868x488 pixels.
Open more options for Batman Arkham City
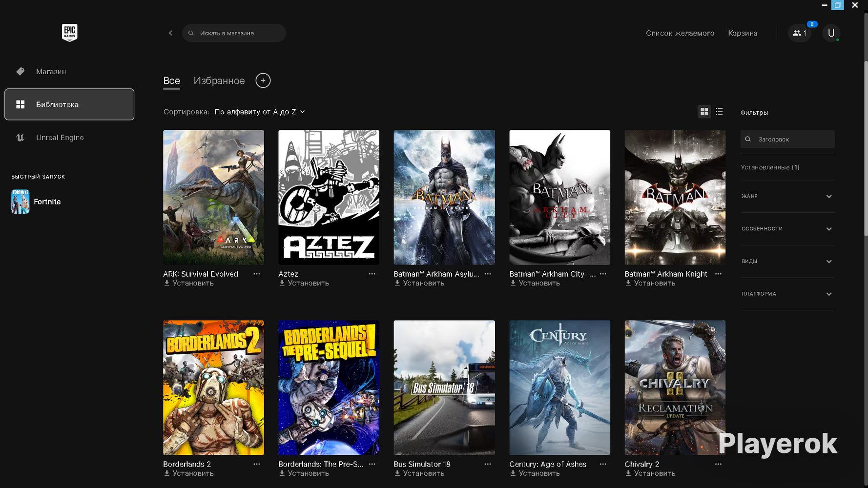[x=603, y=274]
